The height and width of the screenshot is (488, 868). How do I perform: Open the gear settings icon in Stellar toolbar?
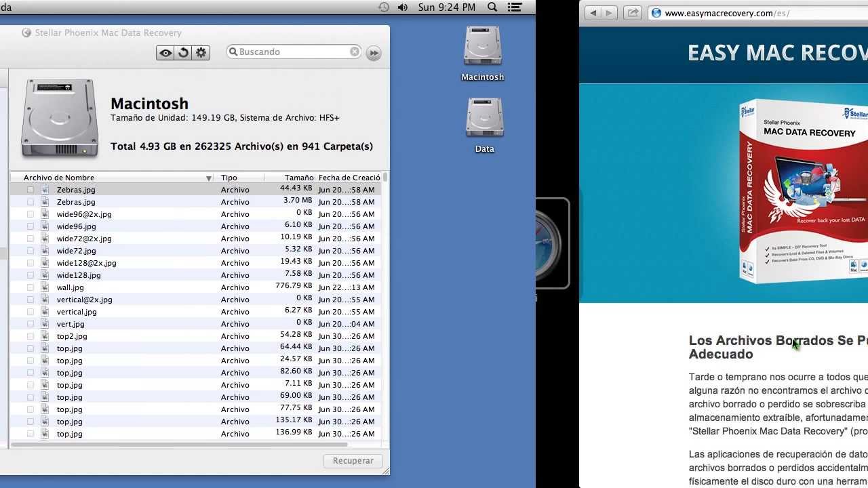201,53
